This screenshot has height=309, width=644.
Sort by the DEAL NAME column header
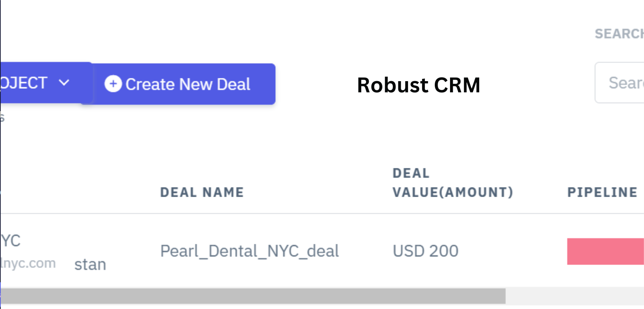click(x=202, y=192)
